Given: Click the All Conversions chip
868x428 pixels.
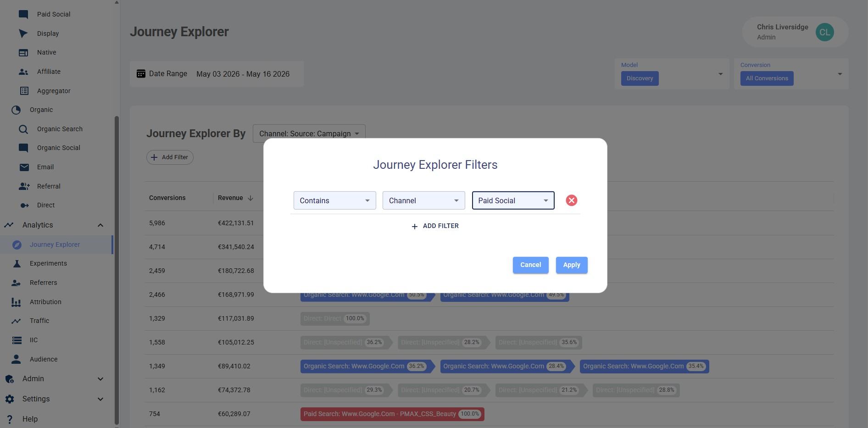Looking at the screenshot, I should 767,78.
